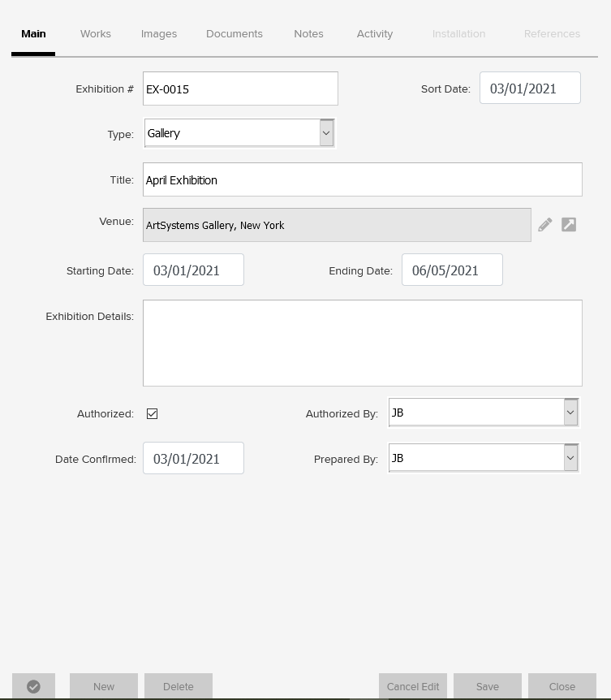Screen dimensions: 611x700
Task: Expand the Type dropdown
Action: coord(326,133)
